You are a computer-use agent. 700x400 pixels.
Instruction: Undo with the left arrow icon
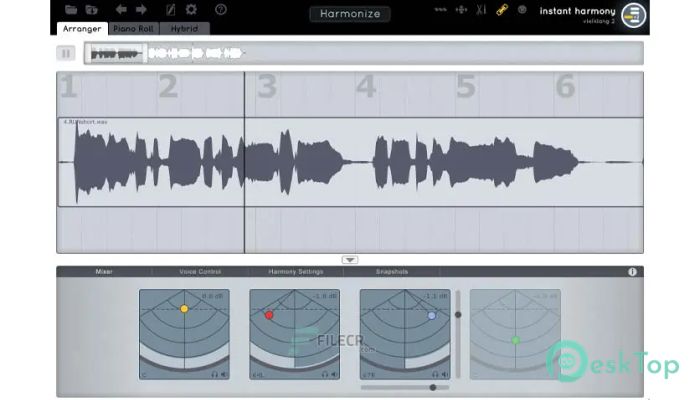click(121, 9)
